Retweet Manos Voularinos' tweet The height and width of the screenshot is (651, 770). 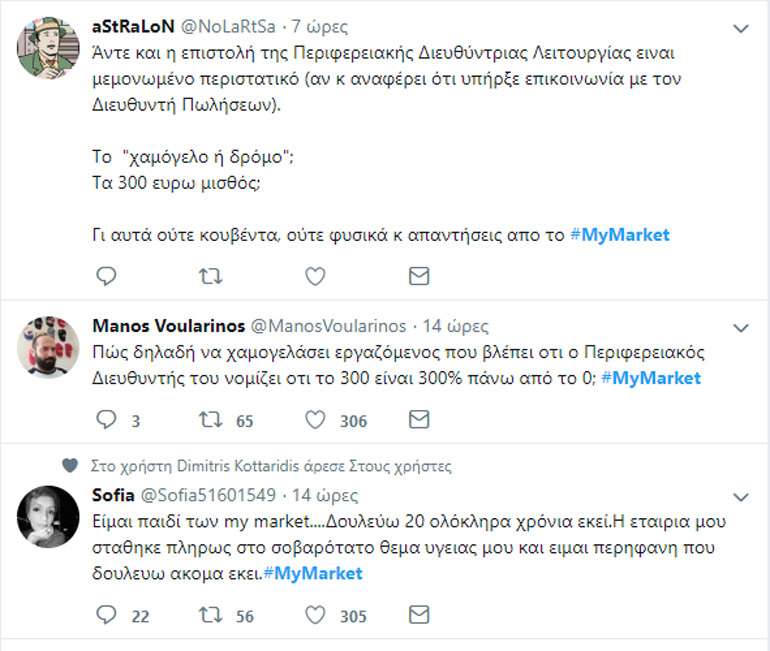pos(212,421)
